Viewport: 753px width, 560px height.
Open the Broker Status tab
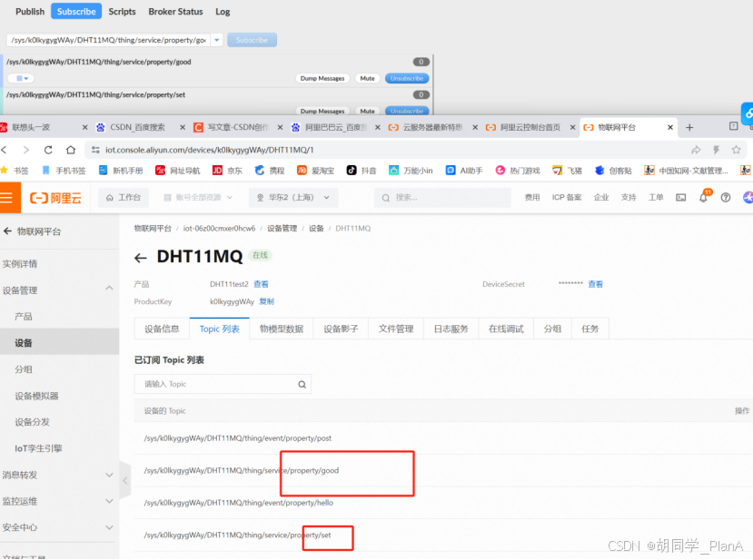(175, 12)
